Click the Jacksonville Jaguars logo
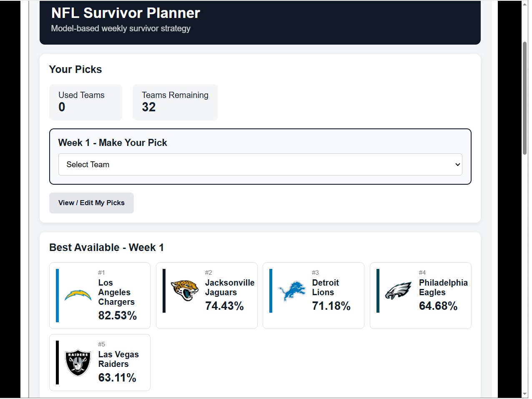The image size is (532, 399). [x=185, y=291]
